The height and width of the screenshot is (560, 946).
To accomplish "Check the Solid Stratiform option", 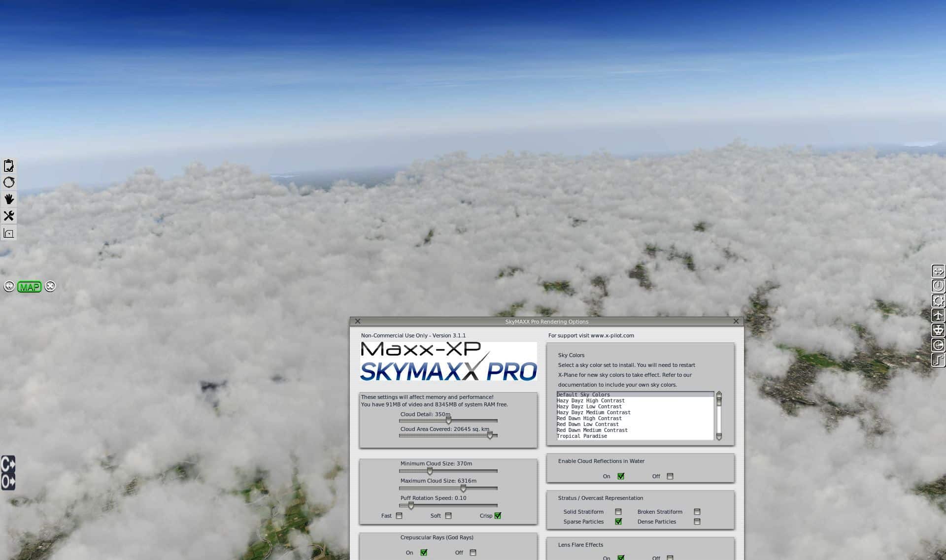I will coord(618,512).
